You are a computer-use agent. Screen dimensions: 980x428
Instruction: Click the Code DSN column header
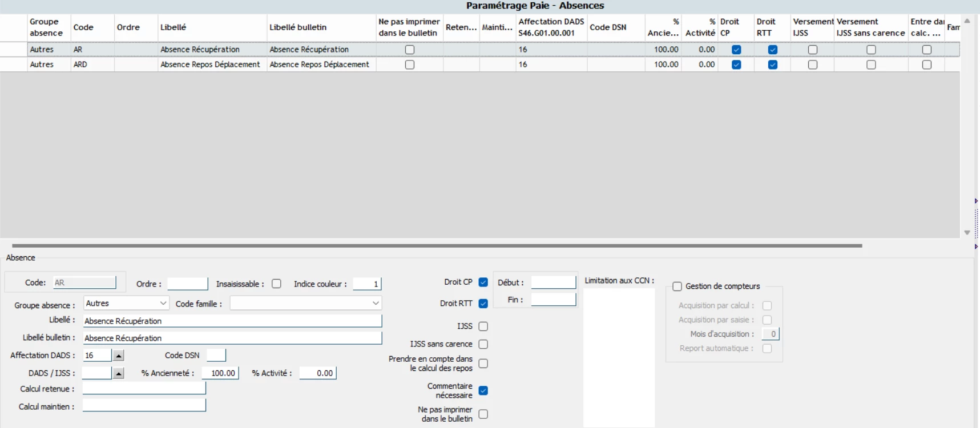[616, 27]
